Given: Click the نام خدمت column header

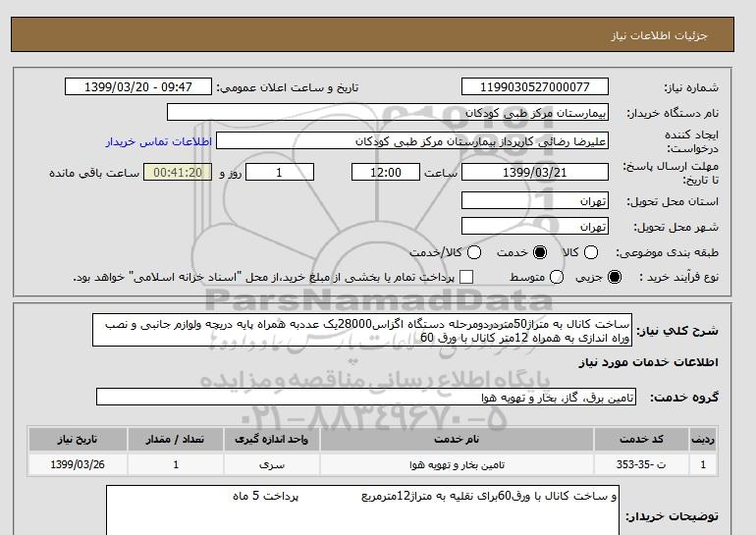Looking at the screenshot, I should (x=457, y=439).
